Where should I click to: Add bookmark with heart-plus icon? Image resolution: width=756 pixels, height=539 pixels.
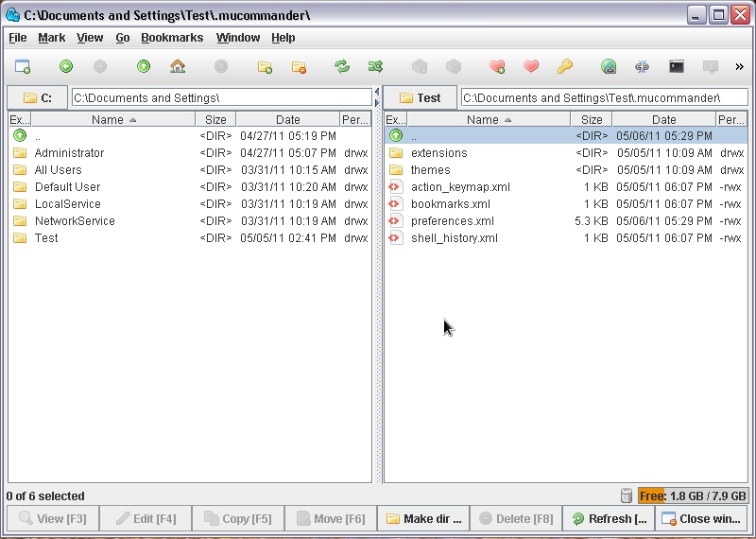click(x=497, y=66)
